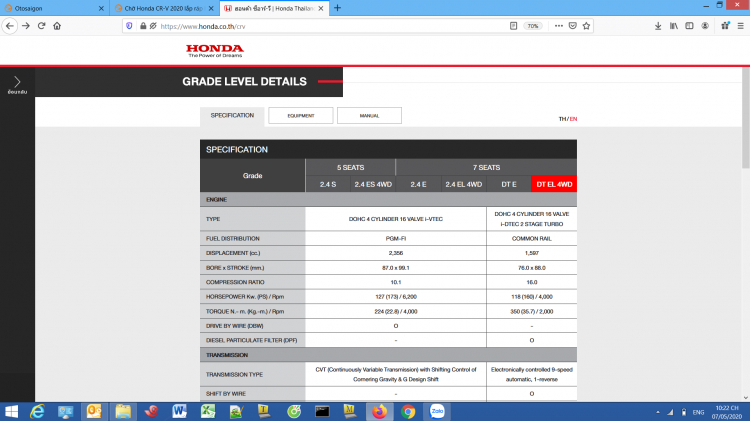Viewport: 750px width, 421px height.
Task: Click the page vertical scrollbar
Action: tap(746, 118)
